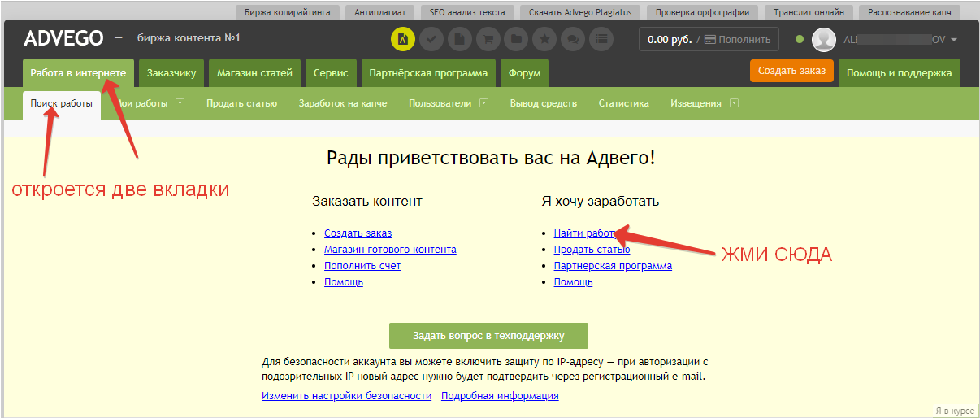Expand the user account dropdown arrow

[x=954, y=40]
